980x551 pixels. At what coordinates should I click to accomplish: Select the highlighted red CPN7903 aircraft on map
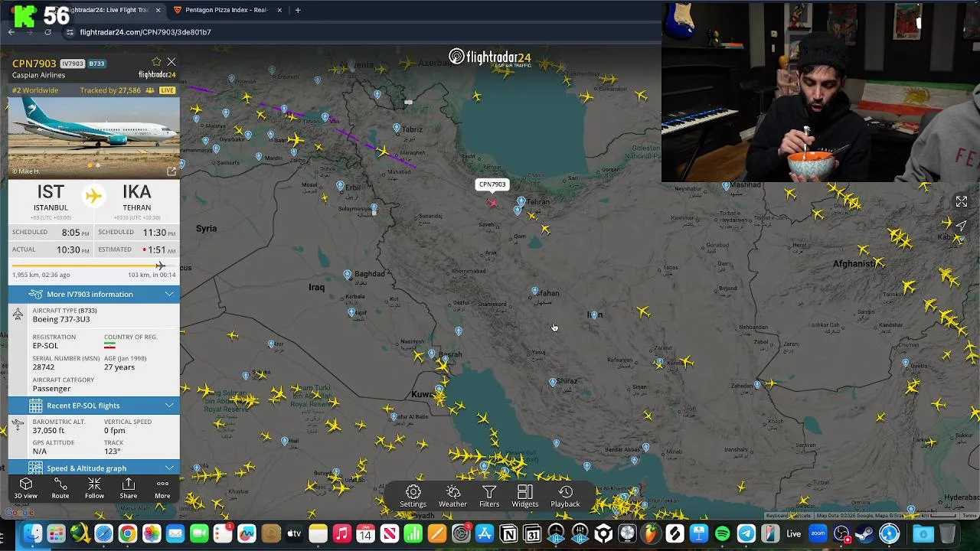[x=492, y=202]
